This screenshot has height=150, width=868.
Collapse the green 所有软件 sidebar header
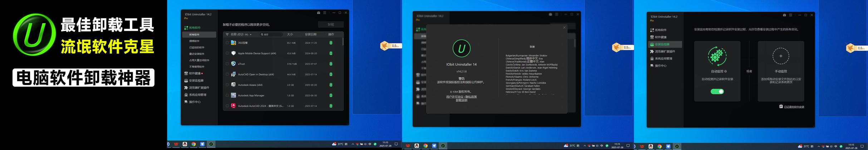pyautogui.click(x=192, y=27)
